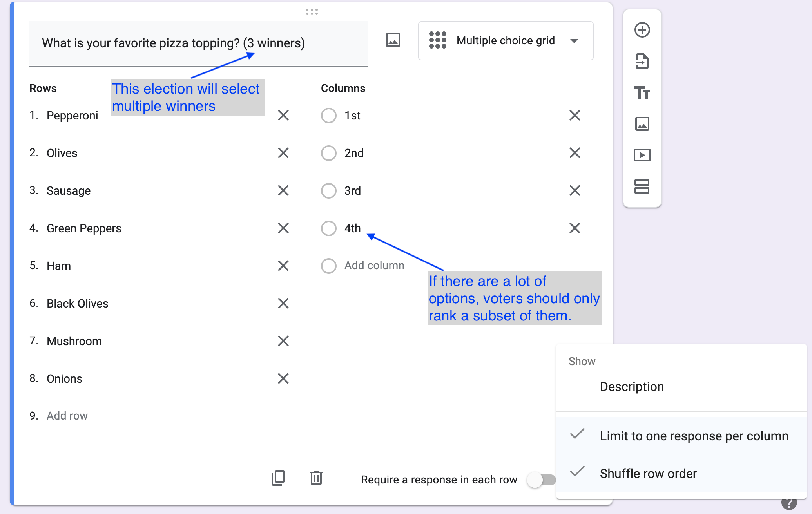Remove the Sausage row
The width and height of the screenshot is (812, 514).
coord(283,191)
